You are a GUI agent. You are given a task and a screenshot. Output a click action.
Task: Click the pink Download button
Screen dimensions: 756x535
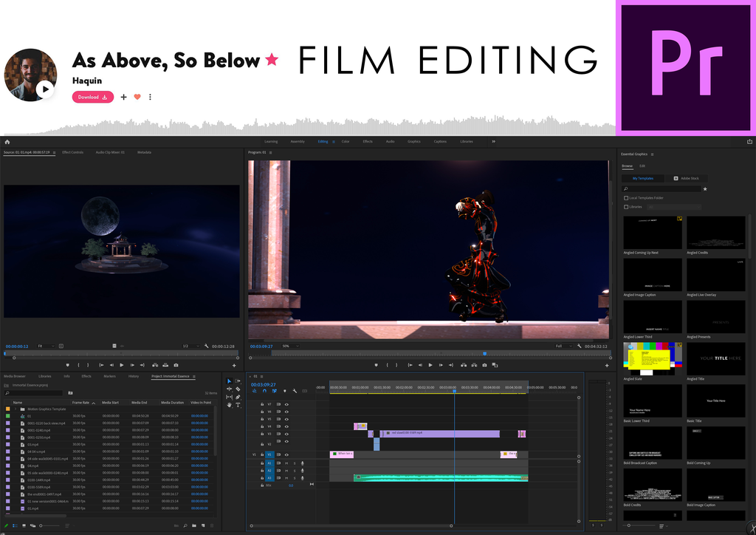92,97
